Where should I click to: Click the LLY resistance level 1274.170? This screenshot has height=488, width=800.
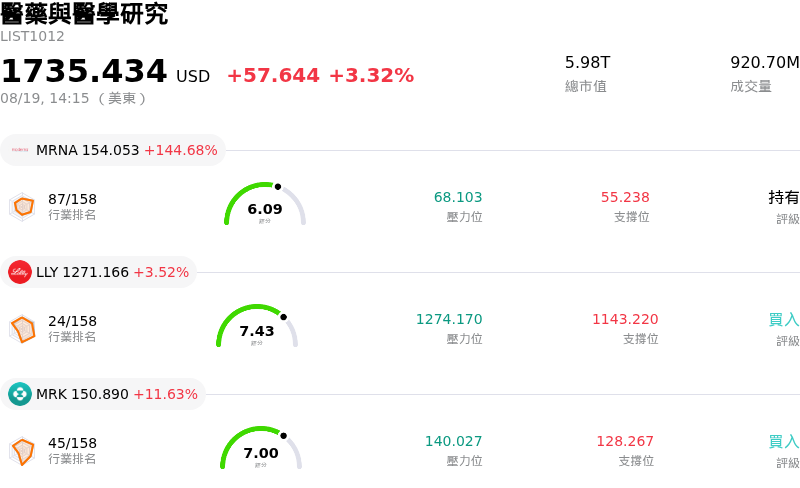pyautogui.click(x=449, y=319)
